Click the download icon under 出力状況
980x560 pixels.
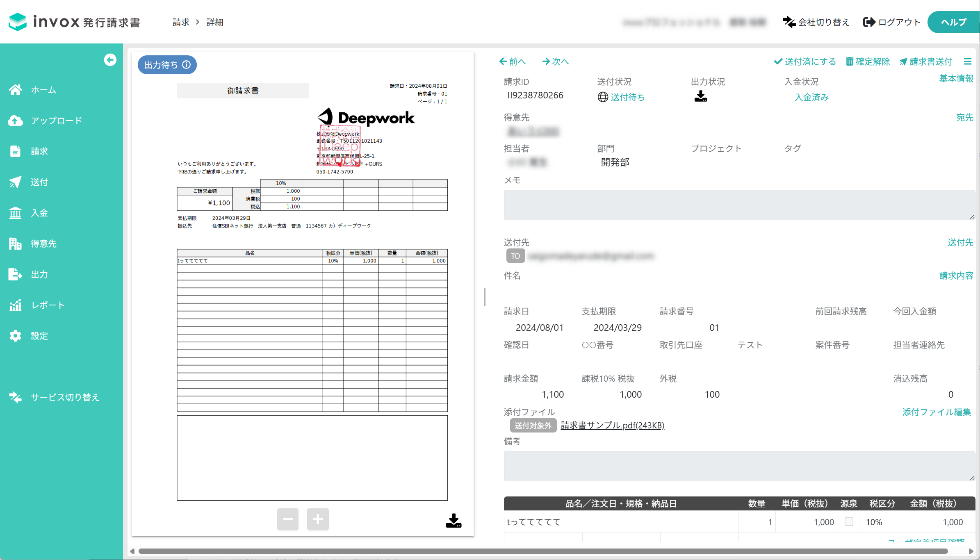[x=700, y=96]
